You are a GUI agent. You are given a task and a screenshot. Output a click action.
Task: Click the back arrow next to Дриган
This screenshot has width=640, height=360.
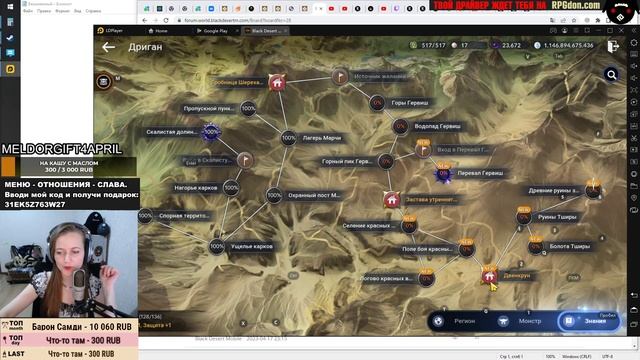[x=108, y=47]
